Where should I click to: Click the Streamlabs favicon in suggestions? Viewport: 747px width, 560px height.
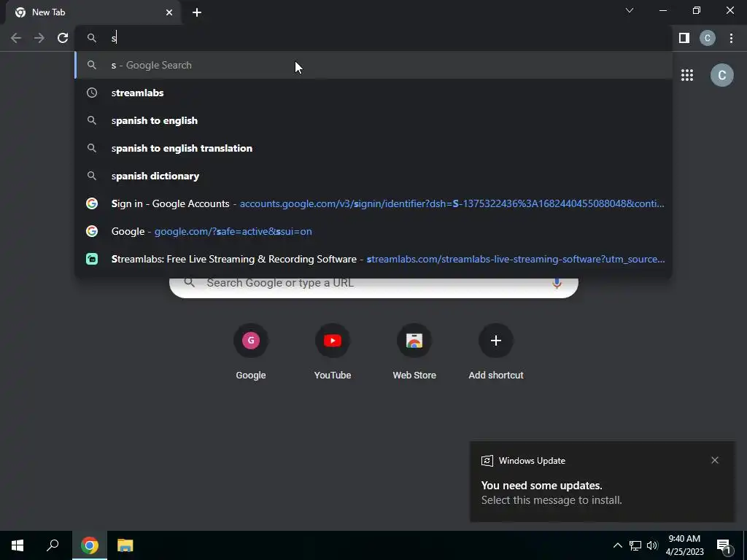92,259
